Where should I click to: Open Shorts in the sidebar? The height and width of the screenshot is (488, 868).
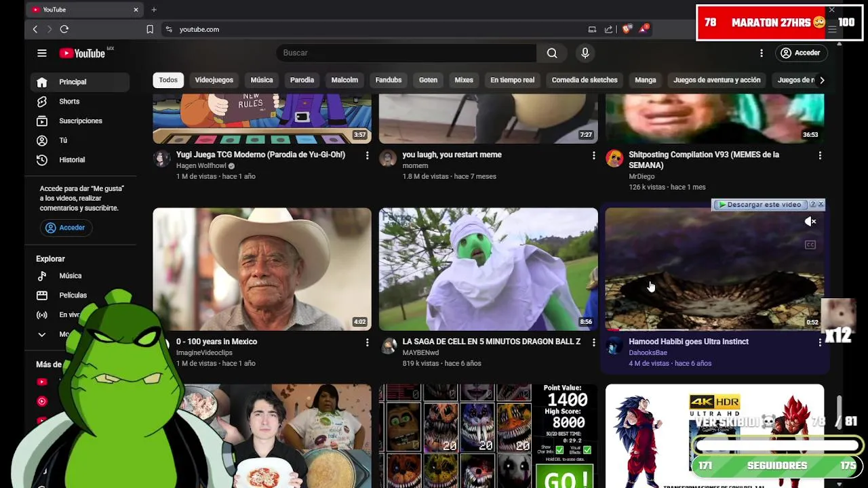tap(80, 101)
